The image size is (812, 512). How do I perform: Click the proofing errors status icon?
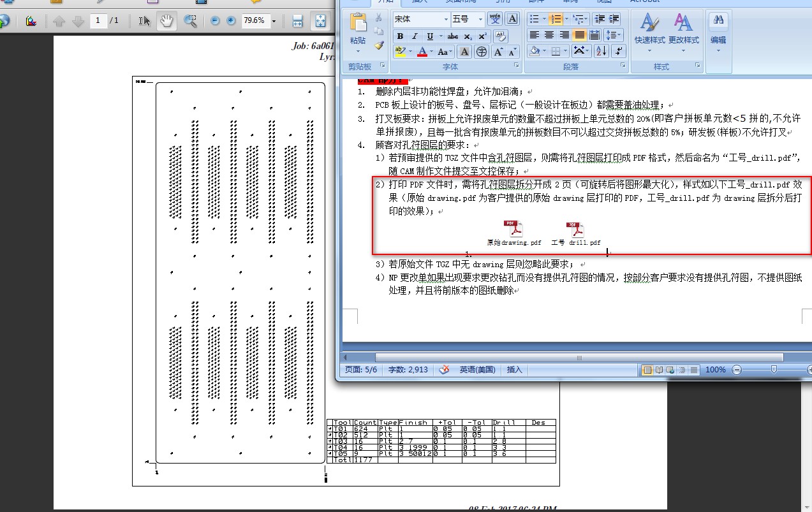pos(445,370)
